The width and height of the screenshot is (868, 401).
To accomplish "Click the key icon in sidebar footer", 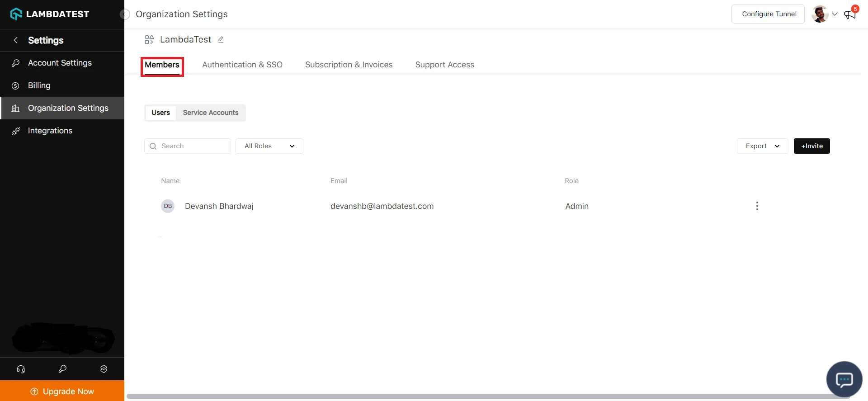I will (62, 369).
